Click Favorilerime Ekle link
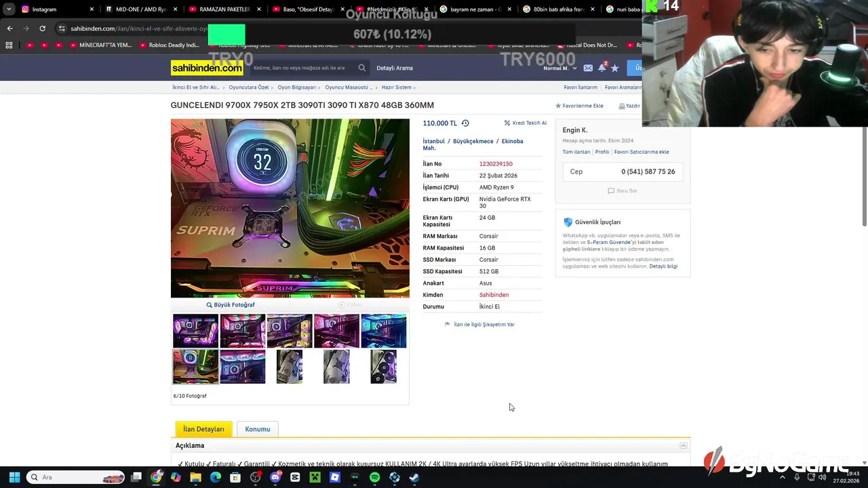Screen dimensions: 868x488 pos(579,106)
